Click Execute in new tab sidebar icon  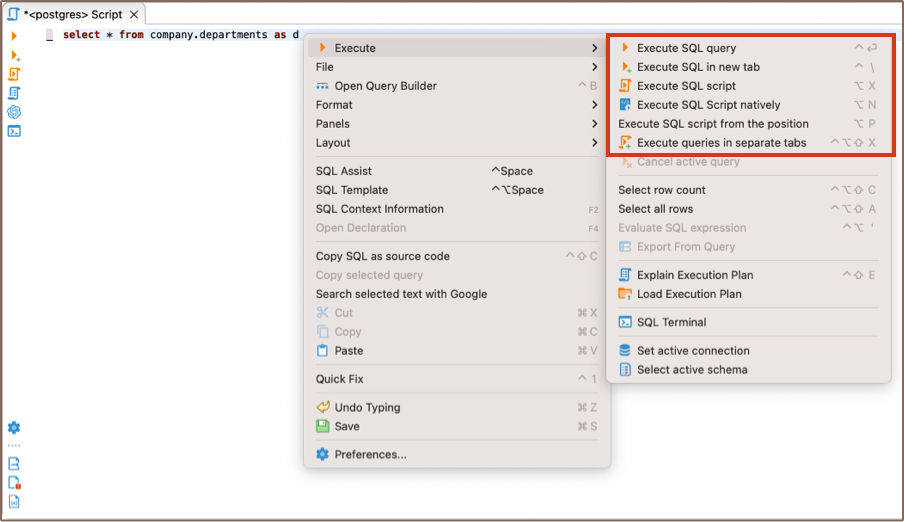click(x=14, y=55)
